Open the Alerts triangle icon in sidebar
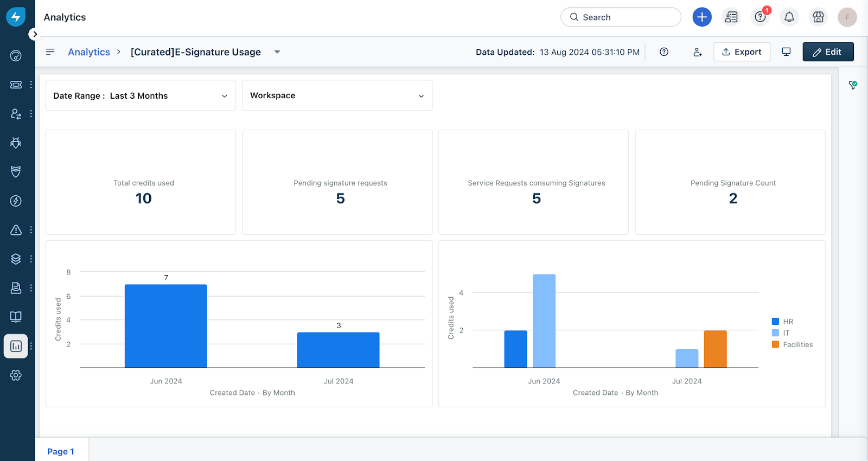This screenshot has width=868, height=461. point(16,230)
